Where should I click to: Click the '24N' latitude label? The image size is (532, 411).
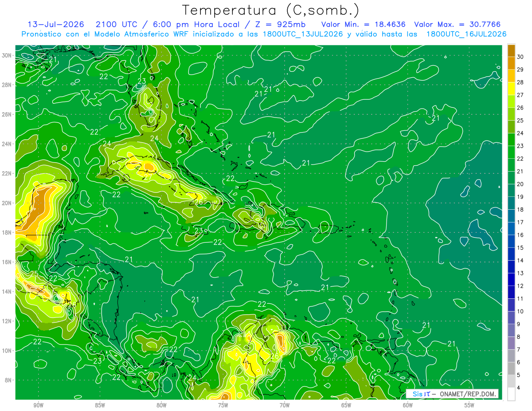pyautogui.click(x=7, y=144)
